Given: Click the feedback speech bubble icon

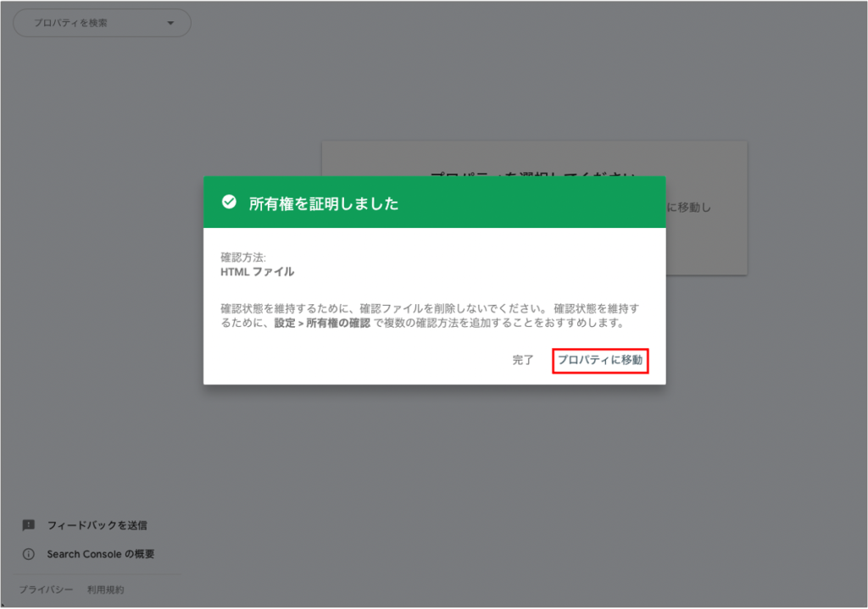Looking at the screenshot, I should tap(28, 525).
